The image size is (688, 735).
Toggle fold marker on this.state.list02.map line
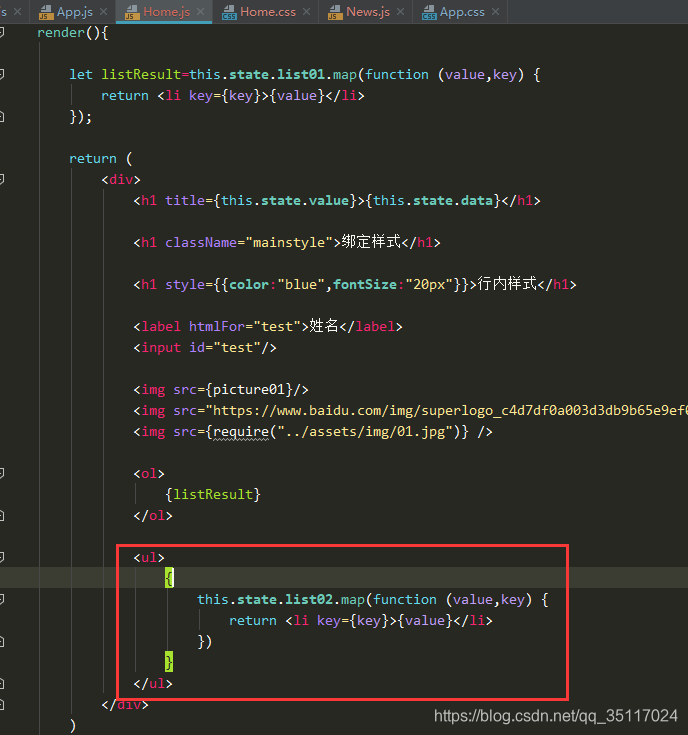click(x=2, y=599)
